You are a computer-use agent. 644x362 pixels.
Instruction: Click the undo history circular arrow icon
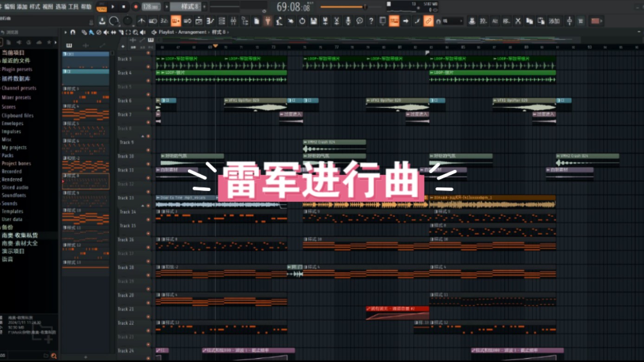click(x=302, y=21)
